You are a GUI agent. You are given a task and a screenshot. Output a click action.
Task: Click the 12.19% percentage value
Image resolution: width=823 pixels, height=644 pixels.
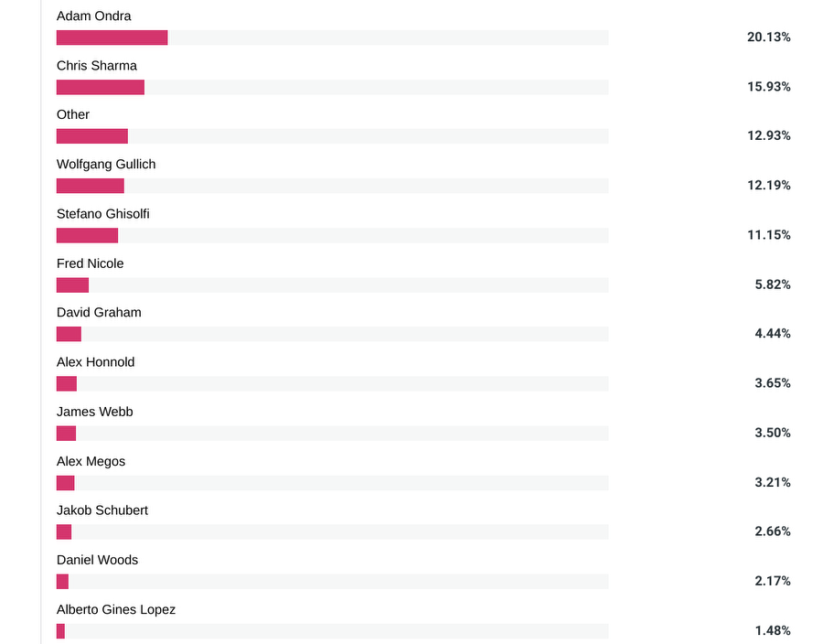click(x=769, y=186)
